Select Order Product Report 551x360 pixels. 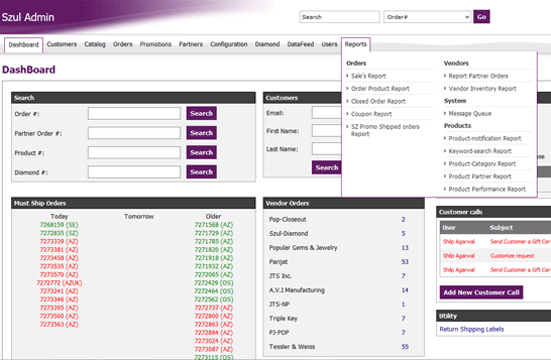(x=380, y=89)
